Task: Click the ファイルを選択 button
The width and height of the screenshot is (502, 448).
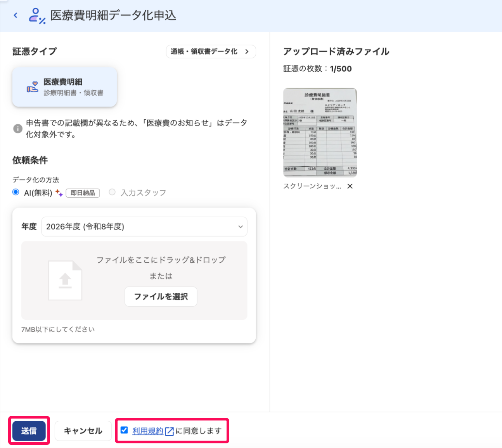Action: point(161,296)
